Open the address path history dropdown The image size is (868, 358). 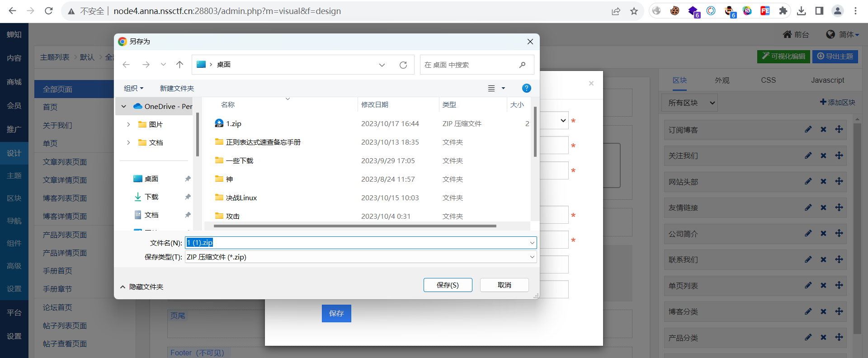point(382,65)
